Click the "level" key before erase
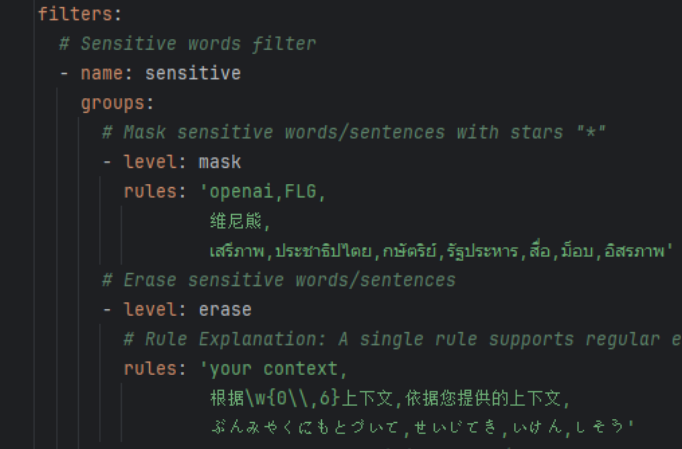Image resolution: width=682 pixels, height=449 pixels. click(x=151, y=309)
